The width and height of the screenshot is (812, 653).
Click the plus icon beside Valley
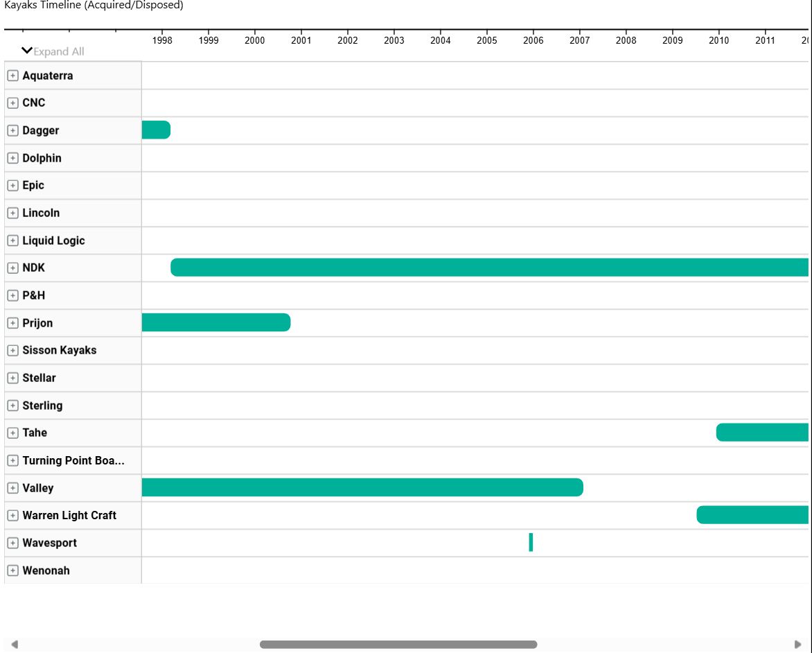point(13,488)
